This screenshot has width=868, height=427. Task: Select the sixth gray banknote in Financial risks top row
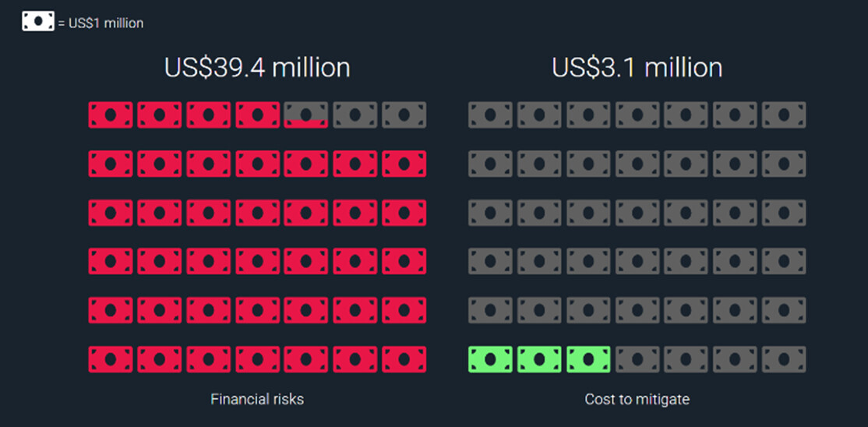point(355,115)
